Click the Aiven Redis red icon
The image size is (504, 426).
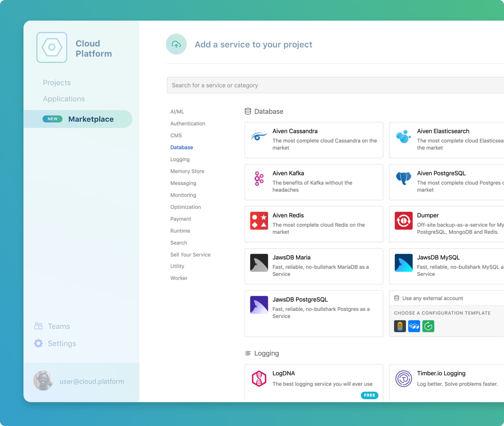259,221
